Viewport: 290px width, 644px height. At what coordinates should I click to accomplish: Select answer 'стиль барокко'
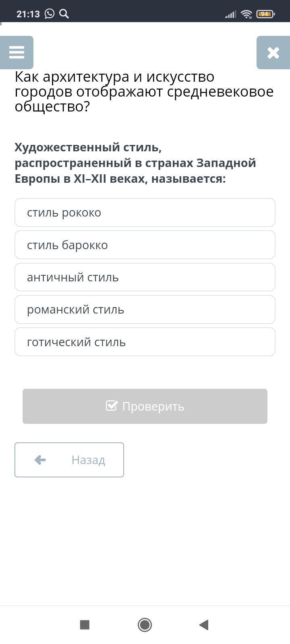(x=145, y=245)
